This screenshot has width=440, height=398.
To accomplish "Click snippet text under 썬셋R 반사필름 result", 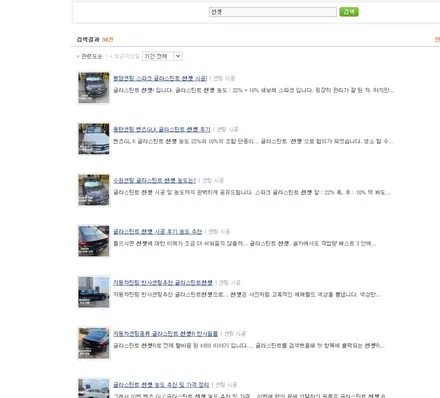I will [249, 345].
